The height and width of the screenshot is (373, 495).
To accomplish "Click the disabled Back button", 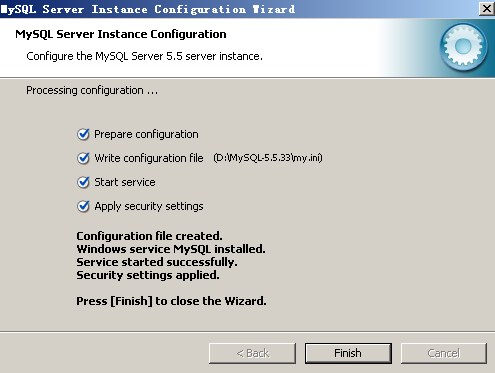I will [x=252, y=353].
